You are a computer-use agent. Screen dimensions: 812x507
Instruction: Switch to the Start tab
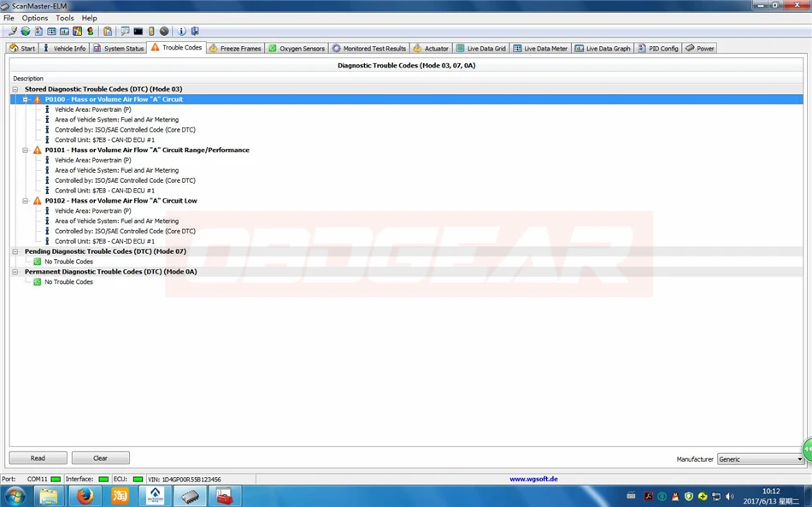pyautogui.click(x=22, y=48)
